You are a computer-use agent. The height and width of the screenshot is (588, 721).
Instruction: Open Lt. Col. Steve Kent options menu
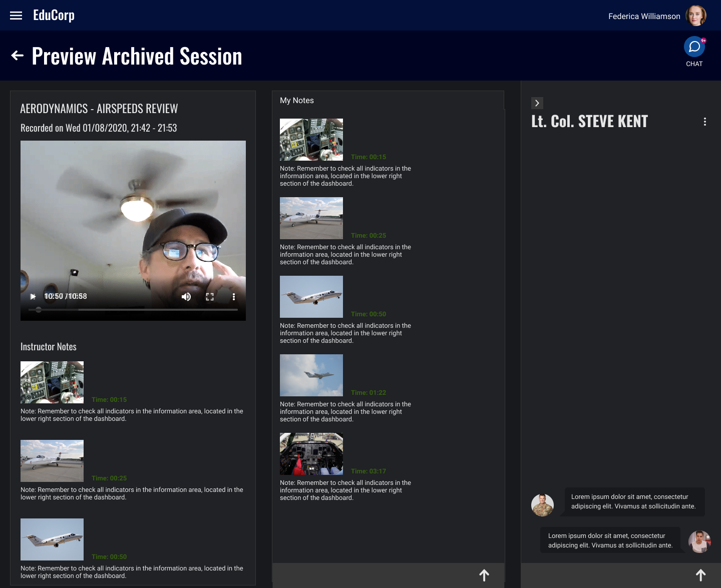tap(705, 122)
